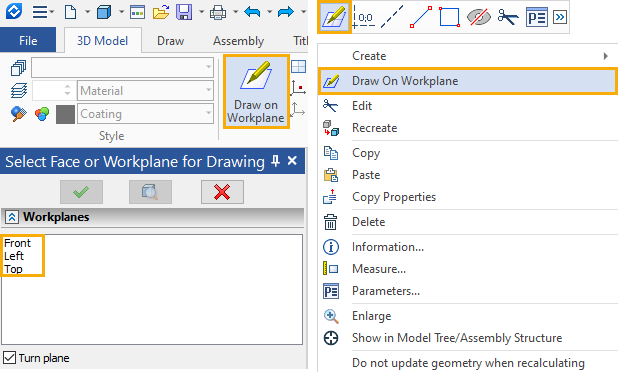Viewport: 618px width, 372px height.
Task: Cancel with the red X button
Action: (x=222, y=192)
